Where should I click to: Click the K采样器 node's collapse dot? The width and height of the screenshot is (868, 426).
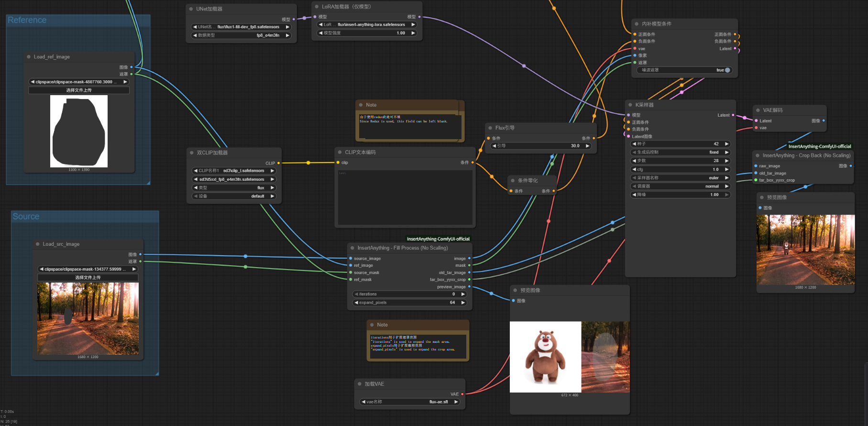pos(630,105)
